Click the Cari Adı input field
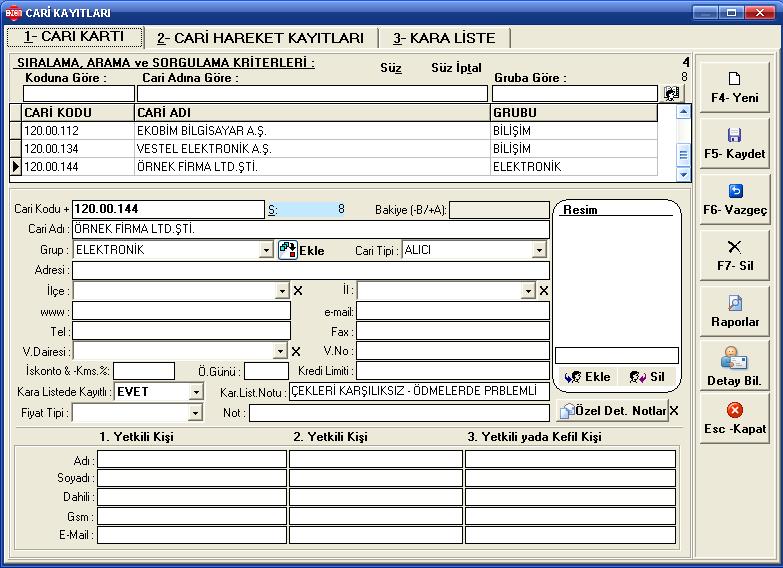This screenshot has height=568, width=783. point(311,229)
